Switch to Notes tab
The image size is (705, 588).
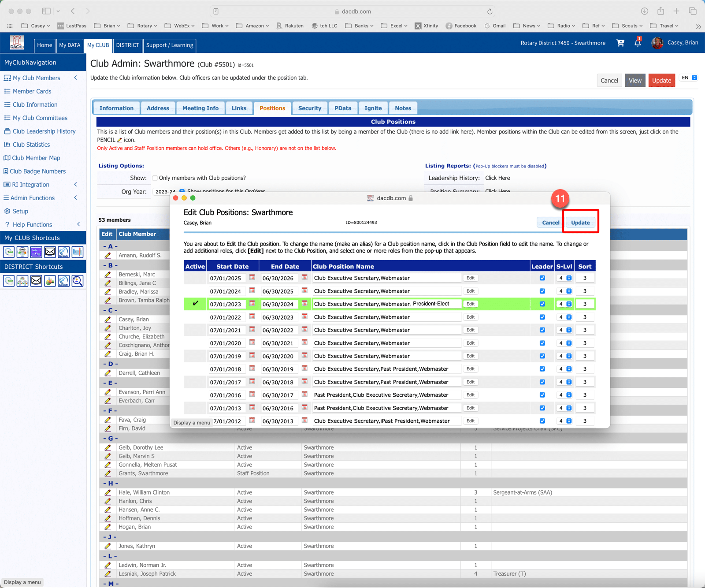click(x=403, y=108)
